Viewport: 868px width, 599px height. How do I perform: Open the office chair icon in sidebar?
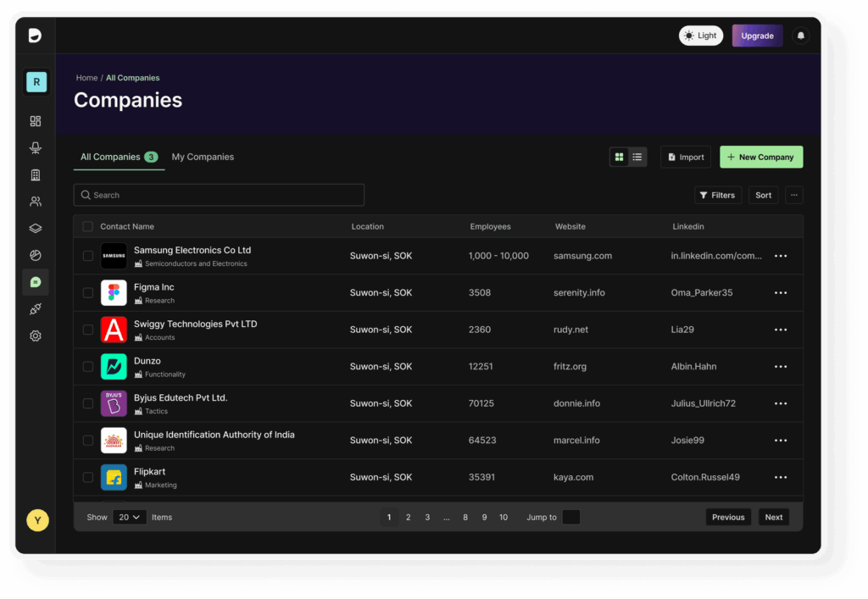(x=36, y=147)
